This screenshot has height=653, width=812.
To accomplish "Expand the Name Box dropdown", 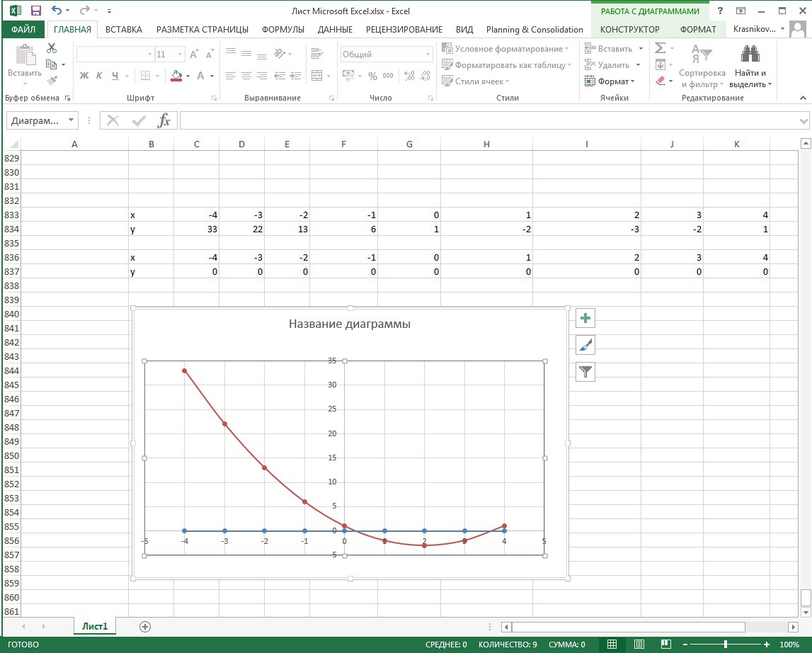I will 71,120.
